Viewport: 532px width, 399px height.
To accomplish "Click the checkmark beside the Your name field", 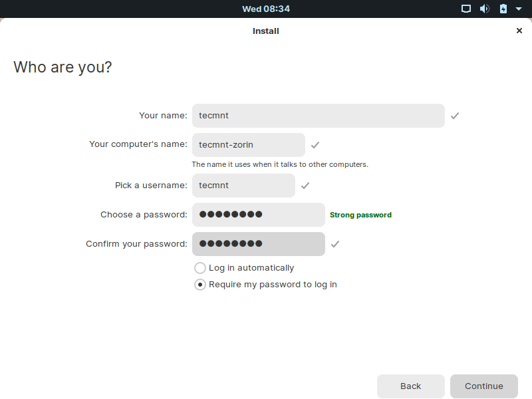I will coord(455,116).
